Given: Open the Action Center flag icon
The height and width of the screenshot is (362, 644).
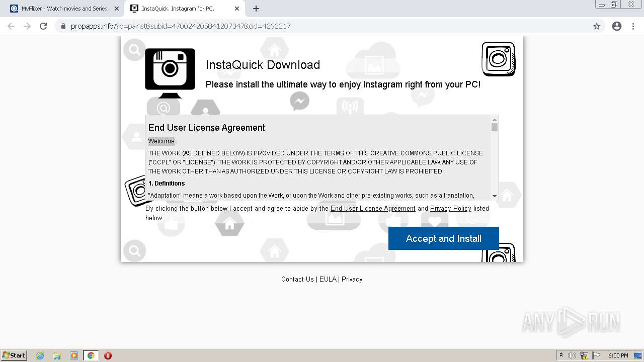Looking at the screenshot, I should point(596,355).
